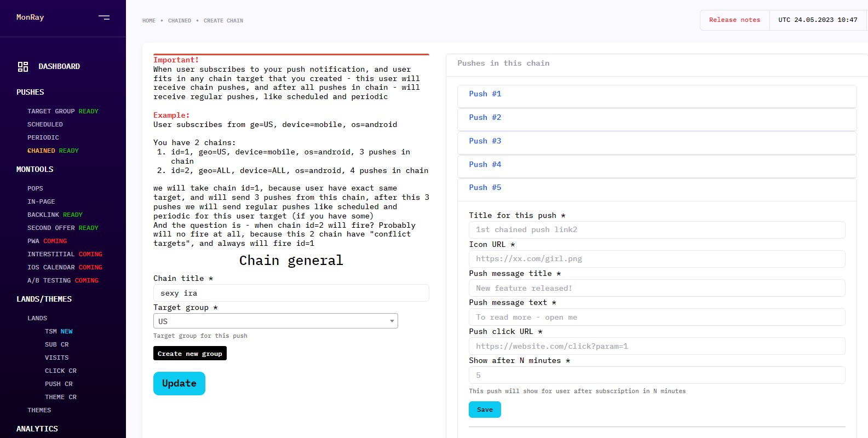Open Push CR item
The image size is (868, 438).
[x=59, y=384]
